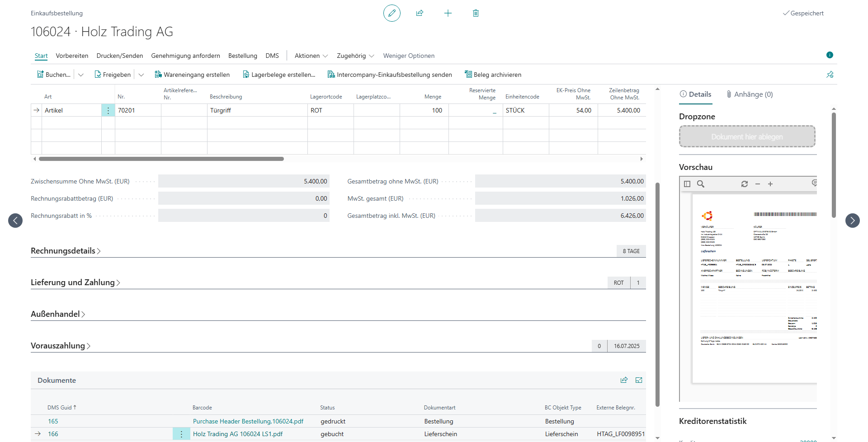Open the Zugehörig dropdown menu
The width and height of the screenshot is (868, 442).
tap(355, 56)
